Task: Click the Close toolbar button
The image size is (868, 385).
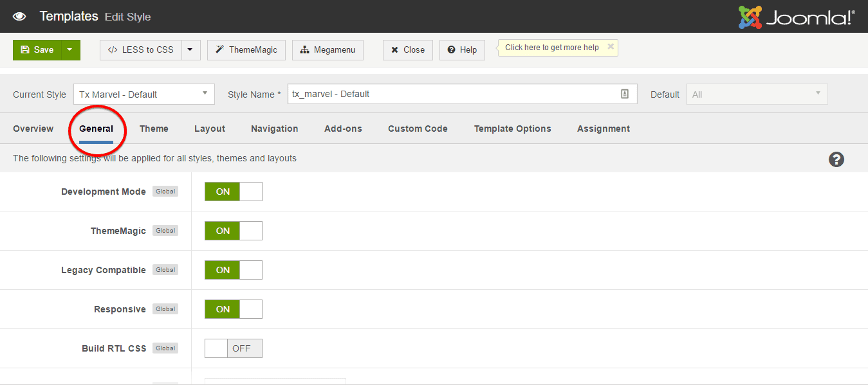Action: [x=408, y=50]
